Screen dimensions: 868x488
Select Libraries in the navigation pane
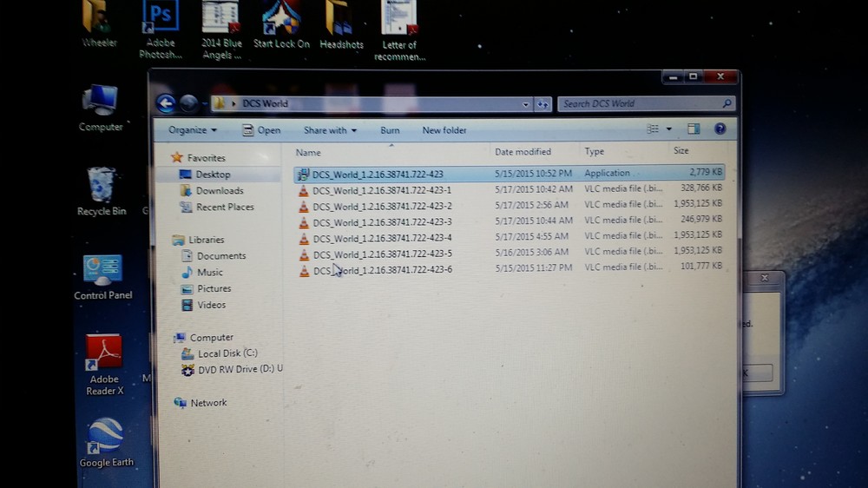[207, 240]
